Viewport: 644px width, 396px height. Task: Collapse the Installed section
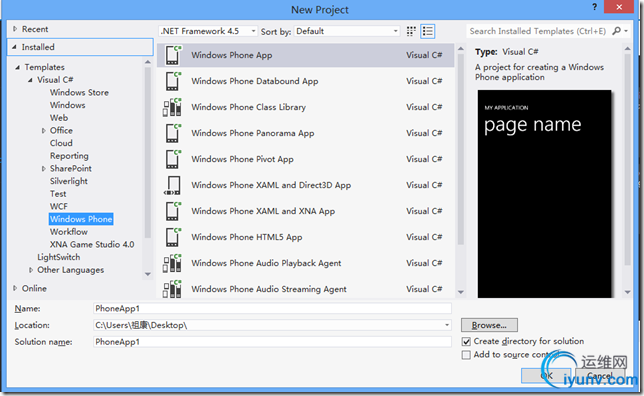click(x=14, y=47)
